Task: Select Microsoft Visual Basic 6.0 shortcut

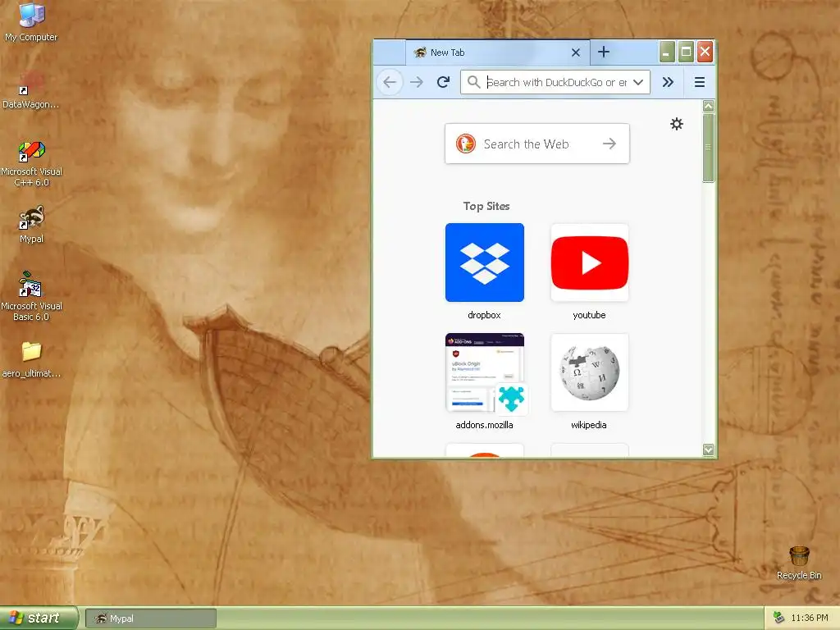Action: (x=31, y=296)
